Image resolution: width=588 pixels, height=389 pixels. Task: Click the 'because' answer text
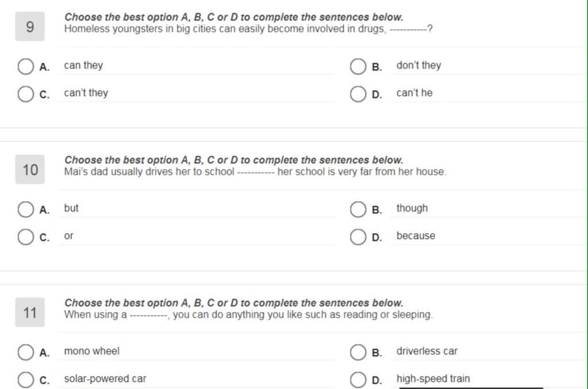click(416, 236)
